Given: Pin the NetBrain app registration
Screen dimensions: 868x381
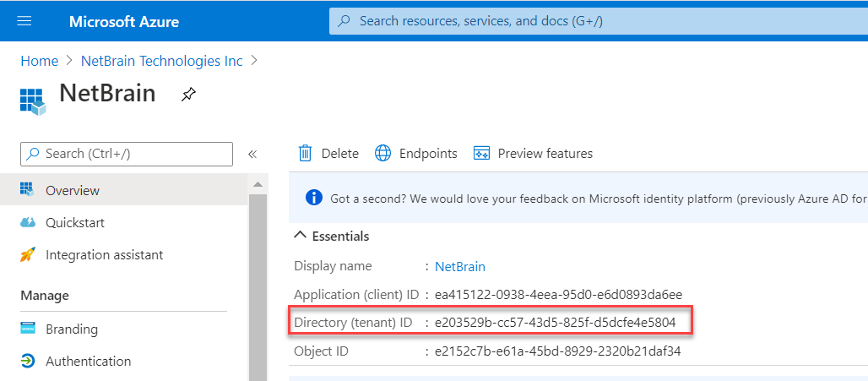Looking at the screenshot, I should 188,95.
